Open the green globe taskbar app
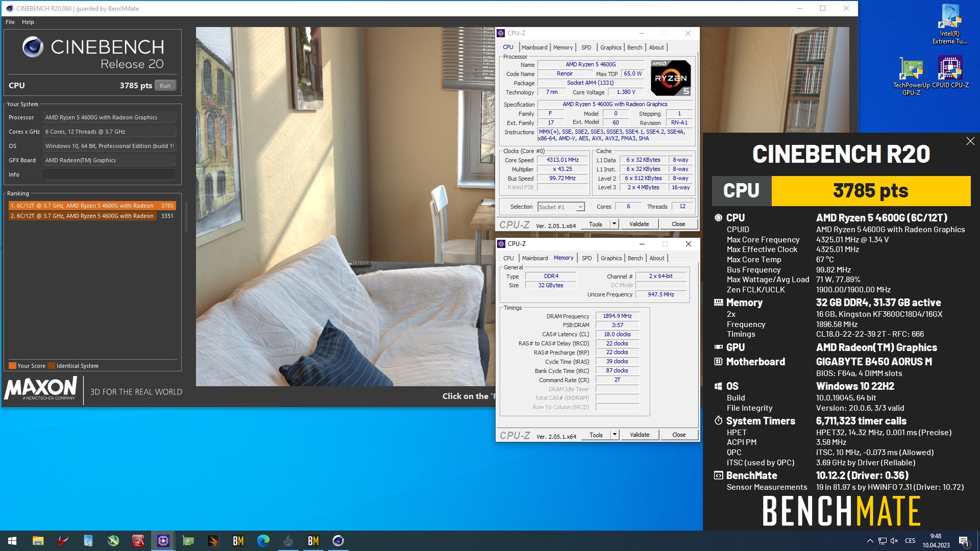The width and height of the screenshot is (980, 551). click(113, 541)
